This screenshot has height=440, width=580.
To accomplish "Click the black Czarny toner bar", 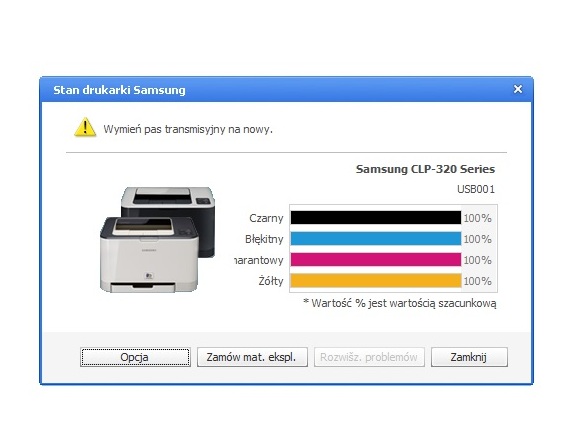I will 376,218.
